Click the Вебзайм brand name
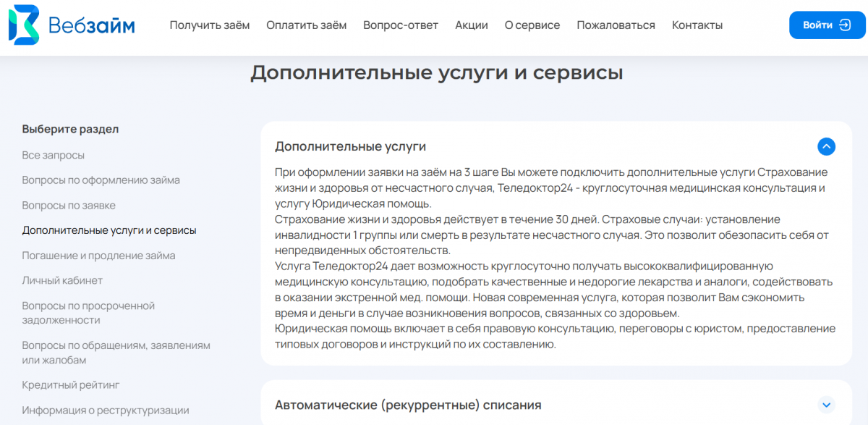Image resolution: width=868 pixels, height=425 pixels. pos(91,25)
